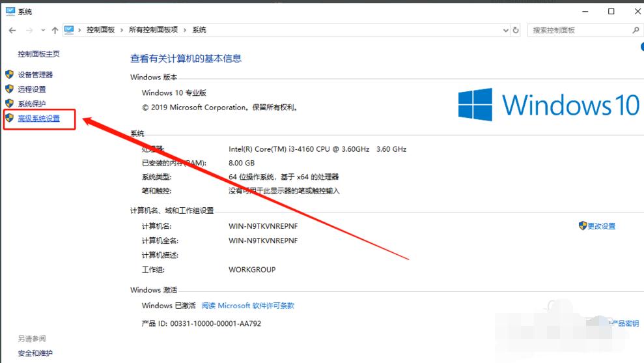Click the 8.00 GB memory value
The image size is (644, 363).
pos(242,163)
